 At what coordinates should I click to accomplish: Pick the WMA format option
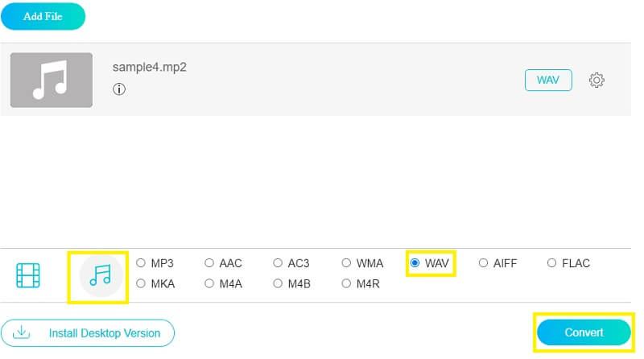pos(347,263)
